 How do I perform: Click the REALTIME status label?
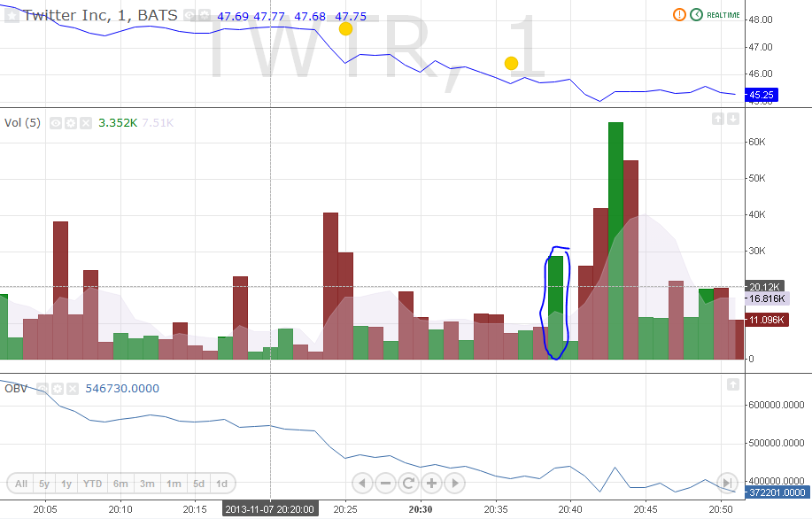tap(723, 15)
